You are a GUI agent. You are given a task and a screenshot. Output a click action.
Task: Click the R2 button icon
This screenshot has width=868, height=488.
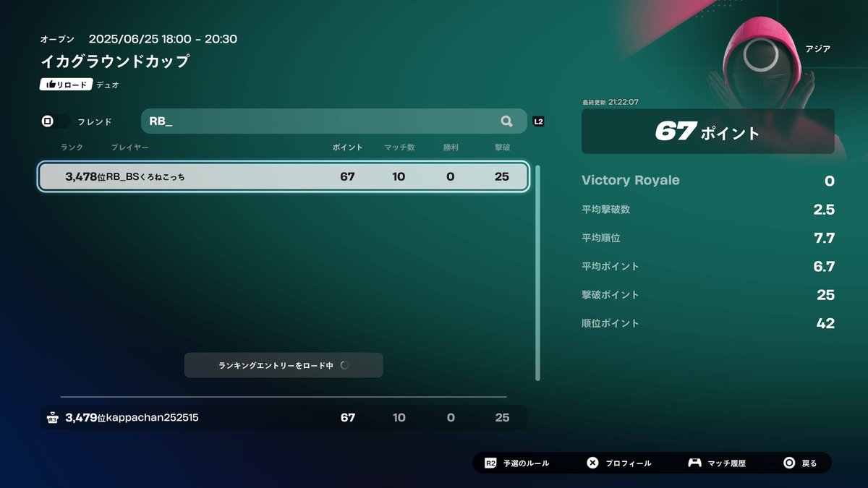click(490, 463)
